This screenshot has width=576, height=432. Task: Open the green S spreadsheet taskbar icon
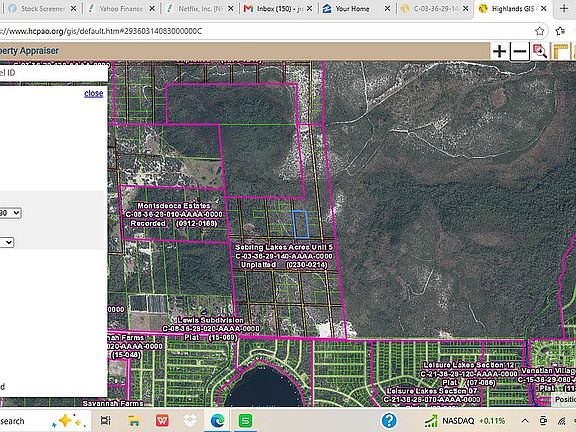coord(245,420)
